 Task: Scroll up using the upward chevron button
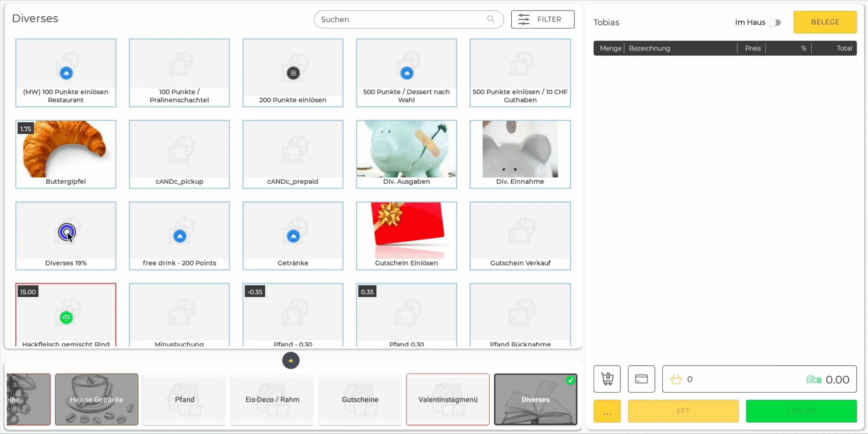click(x=291, y=360)
